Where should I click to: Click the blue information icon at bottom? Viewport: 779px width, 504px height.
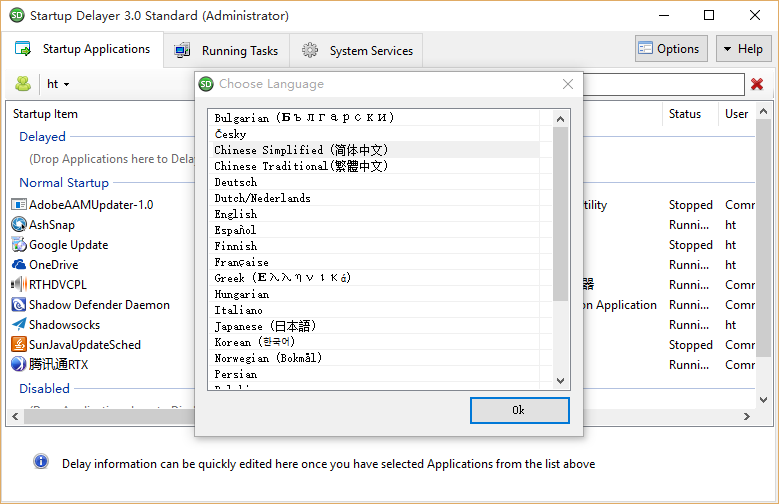[x=41, y=462]
